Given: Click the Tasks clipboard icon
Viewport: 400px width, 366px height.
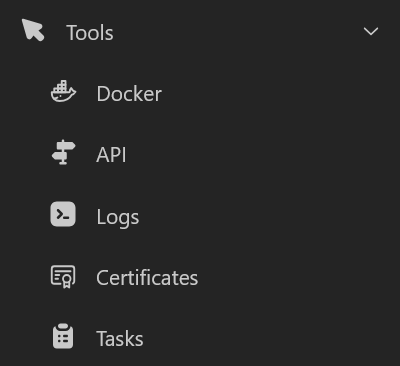Looking at the screenshot, I should point(63,336).
